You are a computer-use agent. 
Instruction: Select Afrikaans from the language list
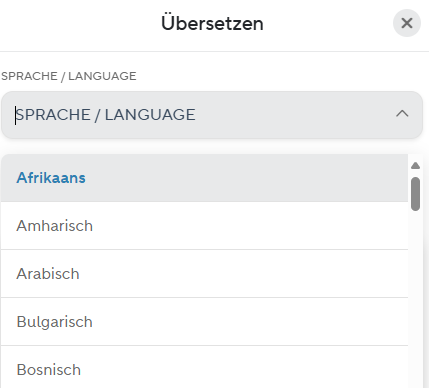click(x=204, y=178)
